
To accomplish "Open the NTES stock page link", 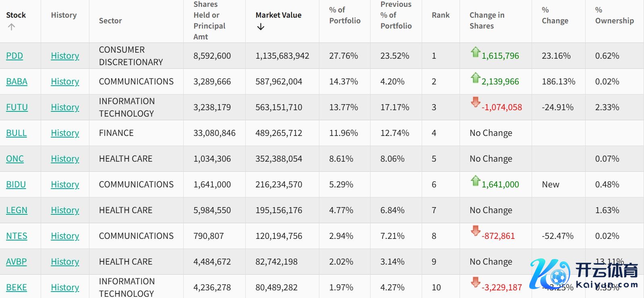I will tap(17, 236).
